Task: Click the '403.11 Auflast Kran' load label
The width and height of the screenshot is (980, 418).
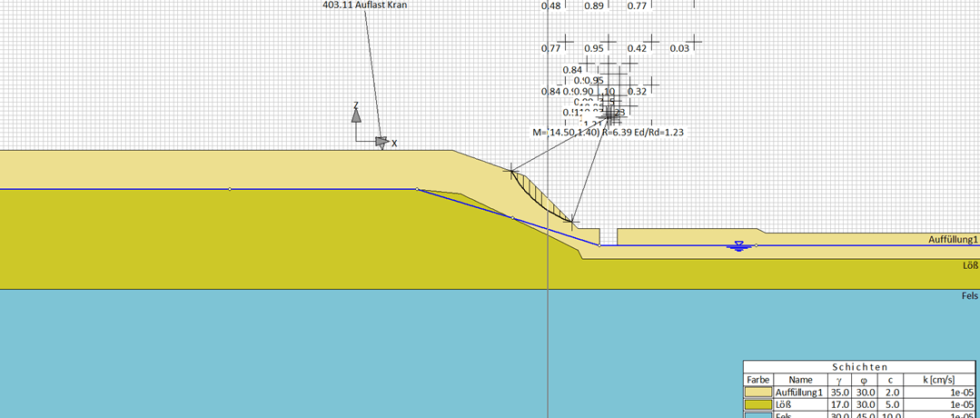Action: pyautogui.click(x=365, y=5)
